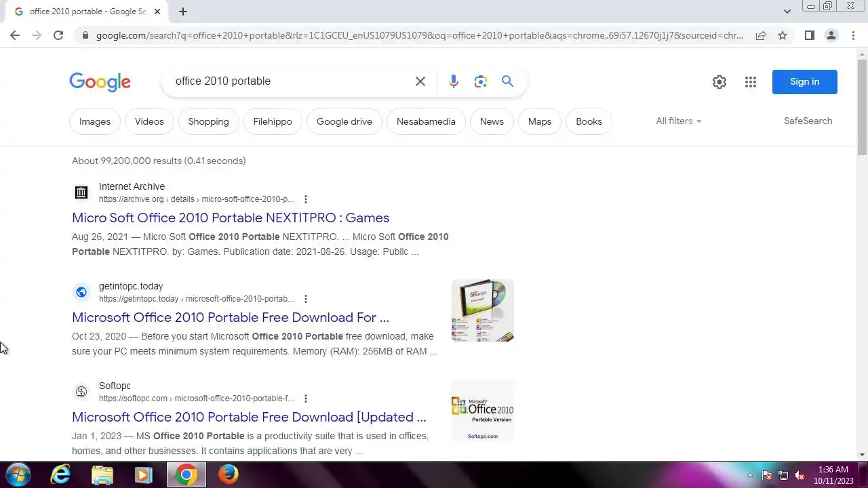This screenshot has width=868, height=488.
Task: Share this page icon in address bar
Action: pos(761,35)
